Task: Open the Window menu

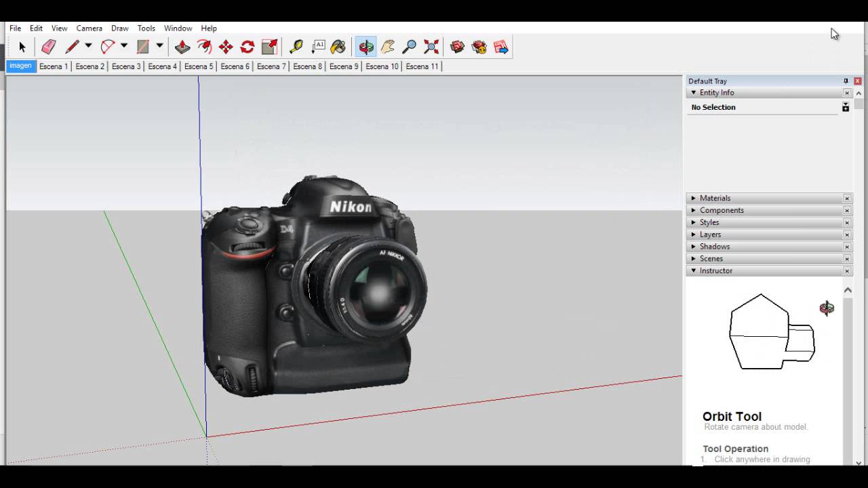Action: pos(178,28)
